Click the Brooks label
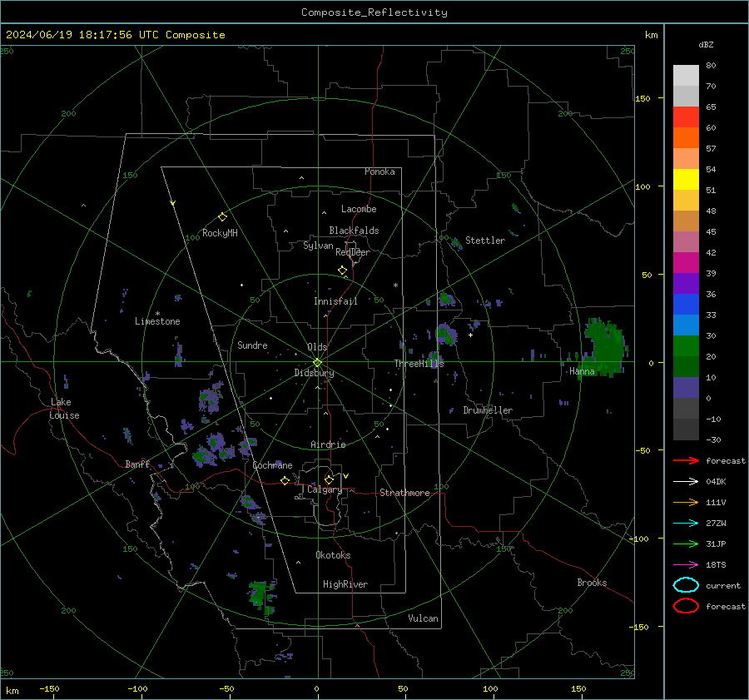The image size is (749, 700). click(592, 583)
